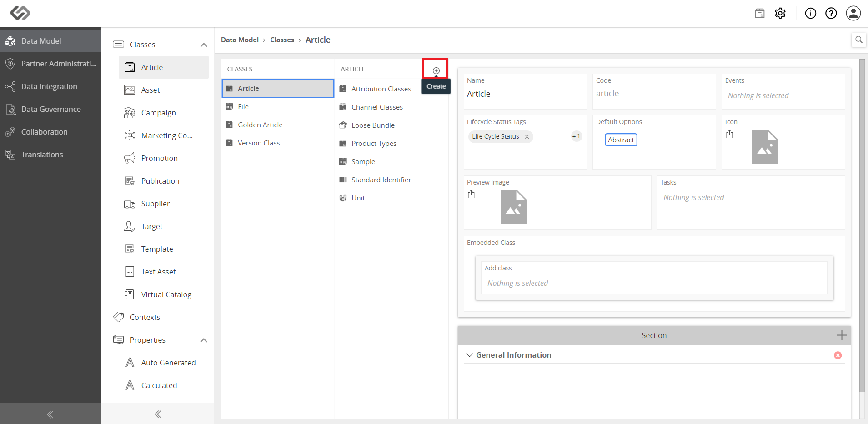Open the Events selection field
The width and height of the screenshot is (868, 424).
coord(783,91)
